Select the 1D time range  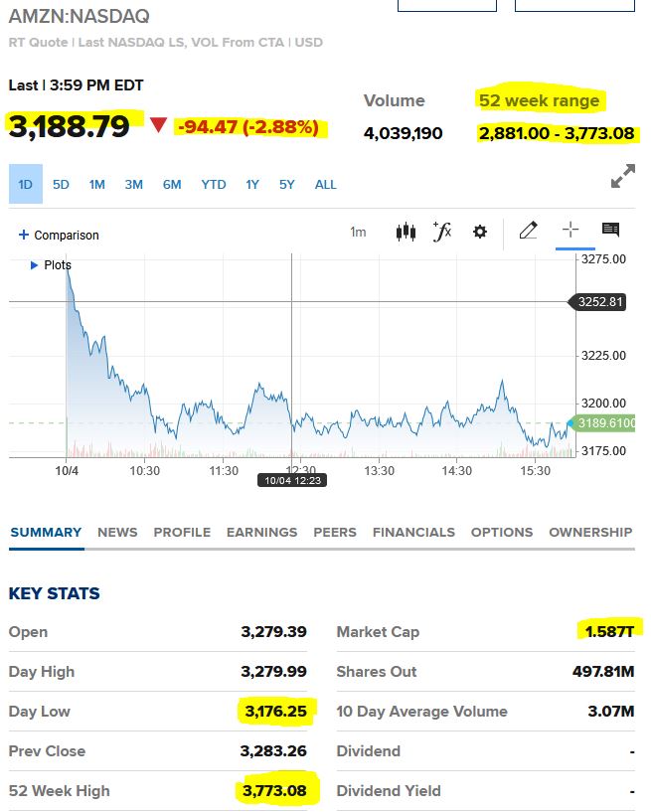26,184
